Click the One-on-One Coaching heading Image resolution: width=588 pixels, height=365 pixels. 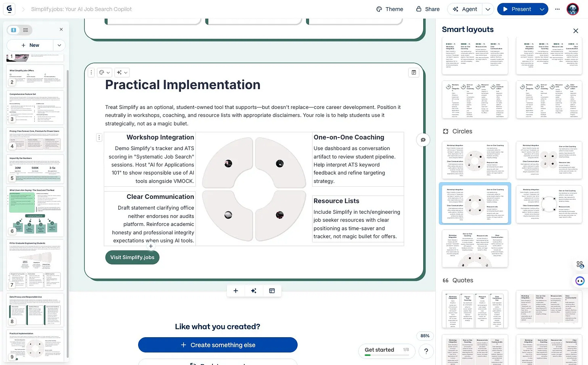click(349, 137)
